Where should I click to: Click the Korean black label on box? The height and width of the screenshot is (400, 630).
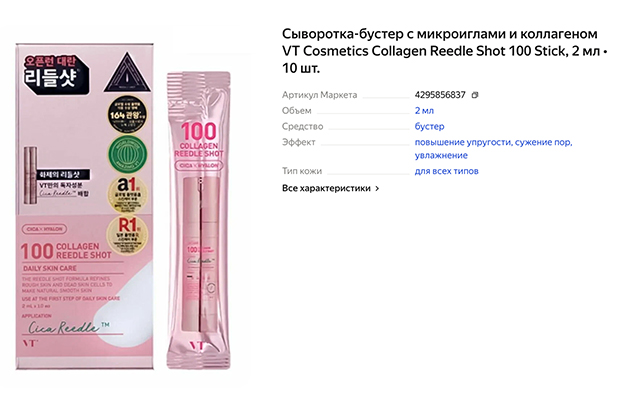click(54, 73)
